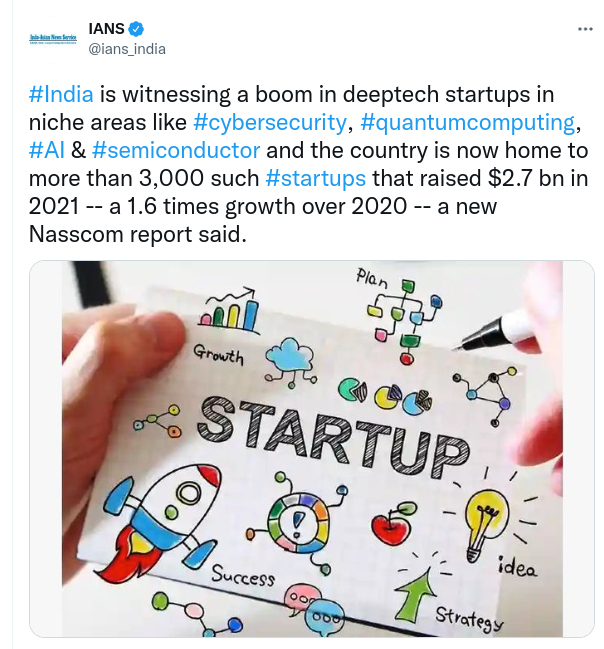Select the #quantumcomputing hashtag

pos(467,122)
